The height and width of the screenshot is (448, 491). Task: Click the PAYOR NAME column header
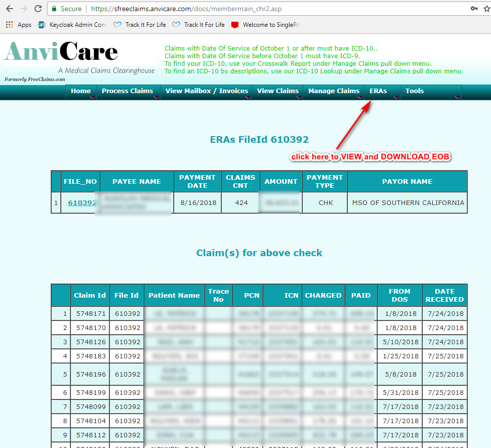tap(407, 182)
